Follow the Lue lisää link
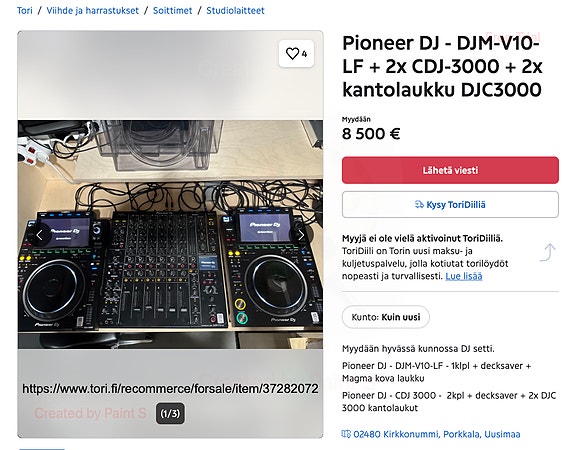Viewport: 575px width, 450px height. [x=464, y=276]
